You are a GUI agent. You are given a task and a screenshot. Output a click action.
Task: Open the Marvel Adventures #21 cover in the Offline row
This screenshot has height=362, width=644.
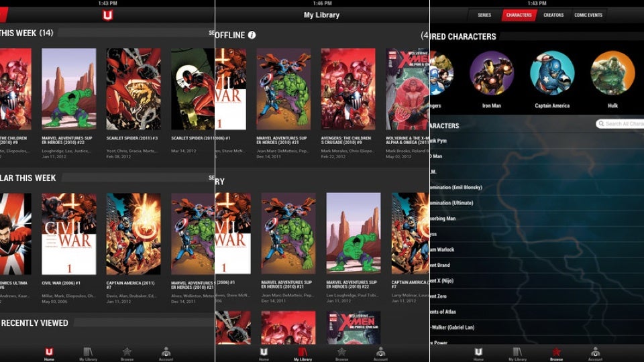[284, 89]
